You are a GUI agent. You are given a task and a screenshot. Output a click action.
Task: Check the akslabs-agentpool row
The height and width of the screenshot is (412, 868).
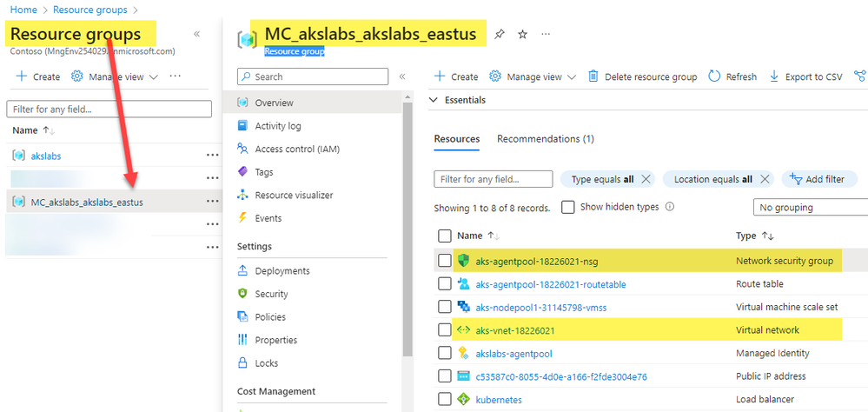(x=445, y=353)
